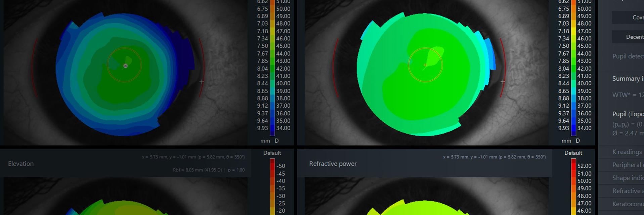644x215 pixels.
Task: Click the -50 value on the Elevation scale
Action: (x=281, y=166)
